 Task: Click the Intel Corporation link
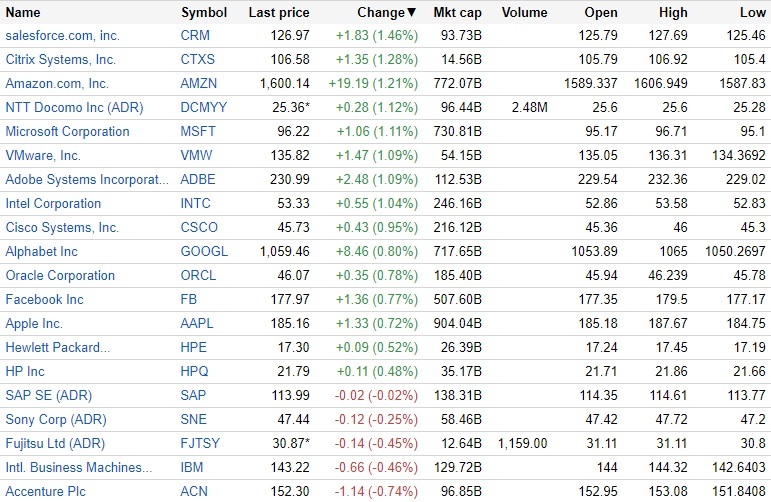point(53,204)
